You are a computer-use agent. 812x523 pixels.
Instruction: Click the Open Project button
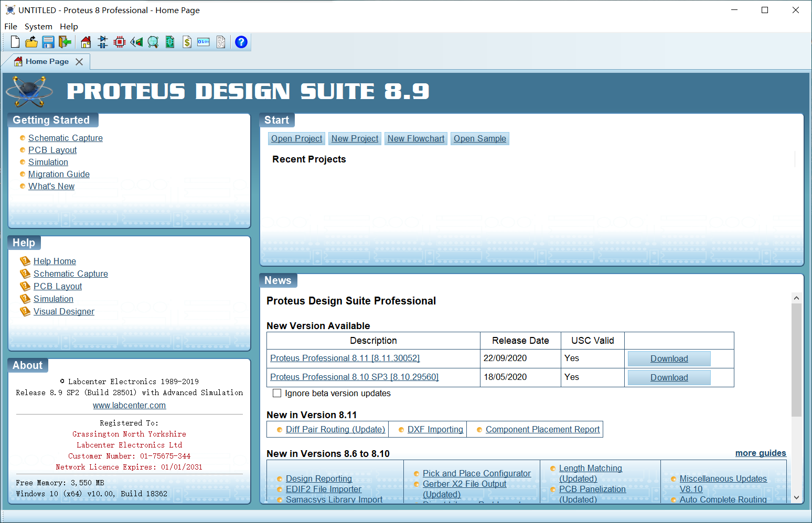pos(296,138)
